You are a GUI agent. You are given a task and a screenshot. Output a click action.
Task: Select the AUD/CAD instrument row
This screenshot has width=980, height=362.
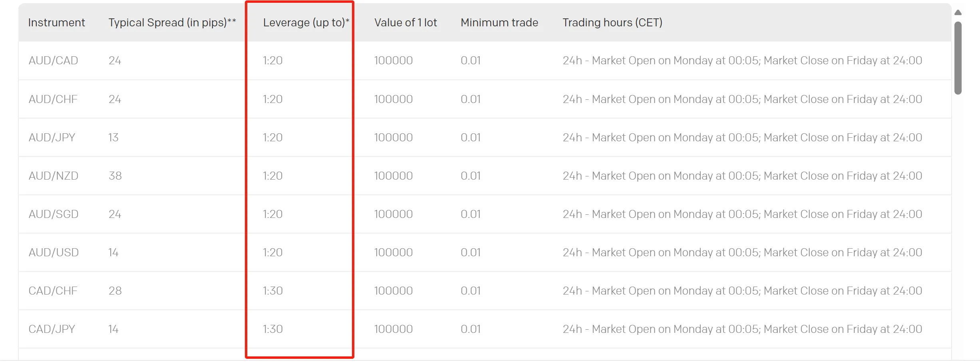point(485,61)
